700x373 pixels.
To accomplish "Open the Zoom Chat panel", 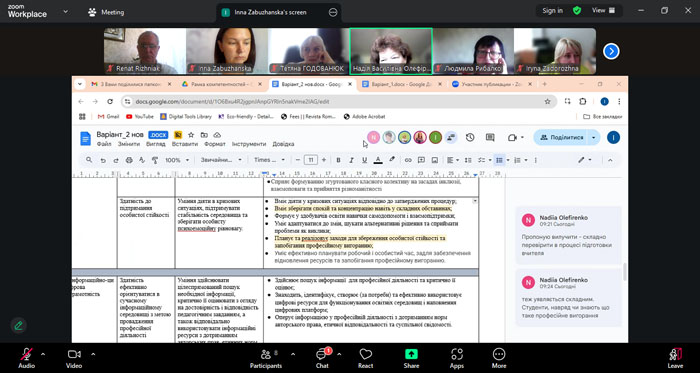I will coord(322,358).
